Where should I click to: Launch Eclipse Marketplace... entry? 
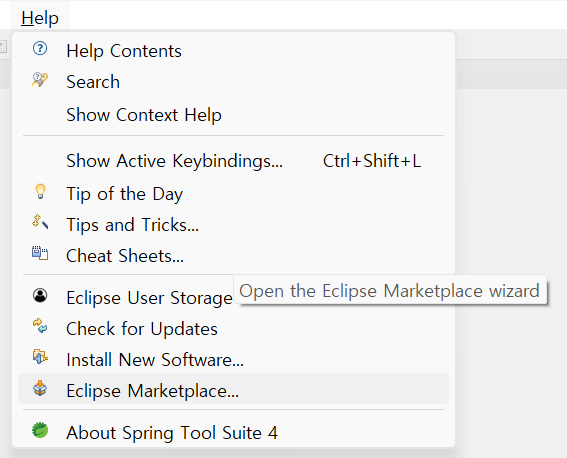[234, 389]
